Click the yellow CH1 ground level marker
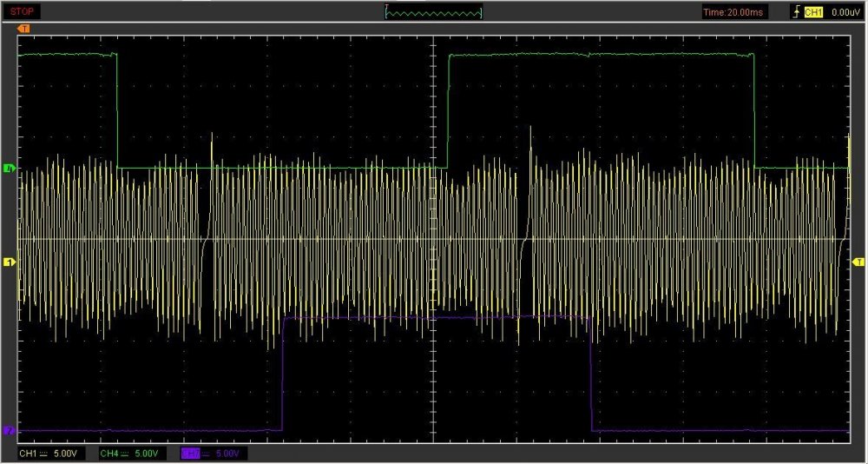 click(x=10, y=262)
